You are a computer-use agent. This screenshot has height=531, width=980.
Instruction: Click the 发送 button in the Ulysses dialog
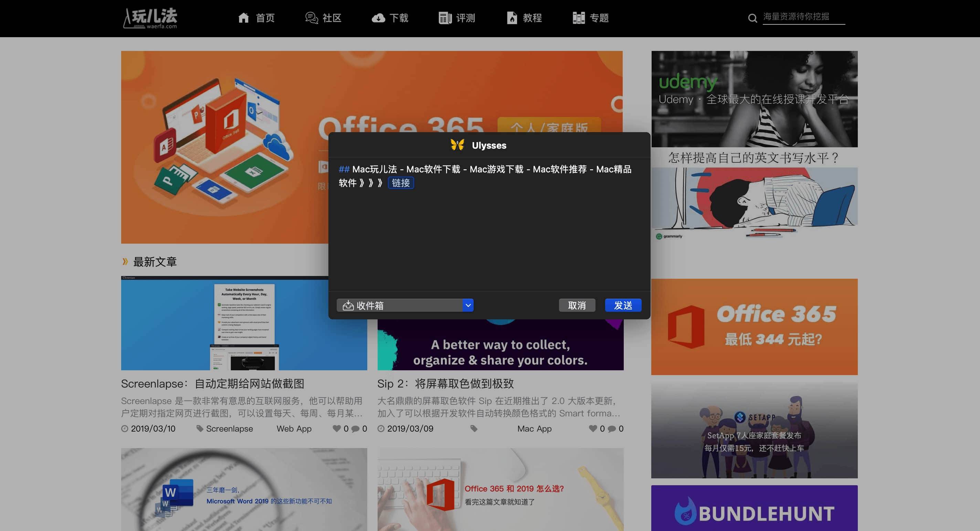click(623, 305)
